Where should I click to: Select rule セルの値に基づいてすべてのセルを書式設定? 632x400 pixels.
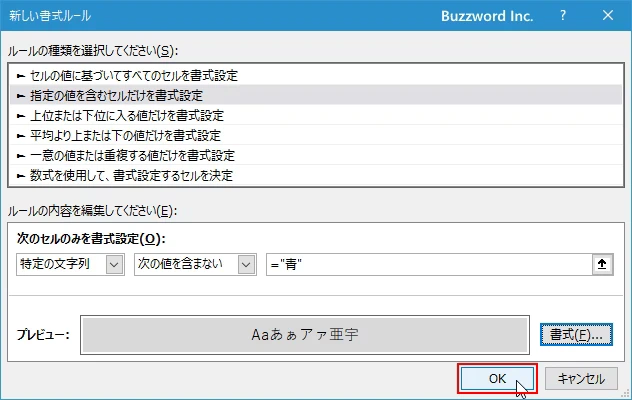[x=316, y=75]
